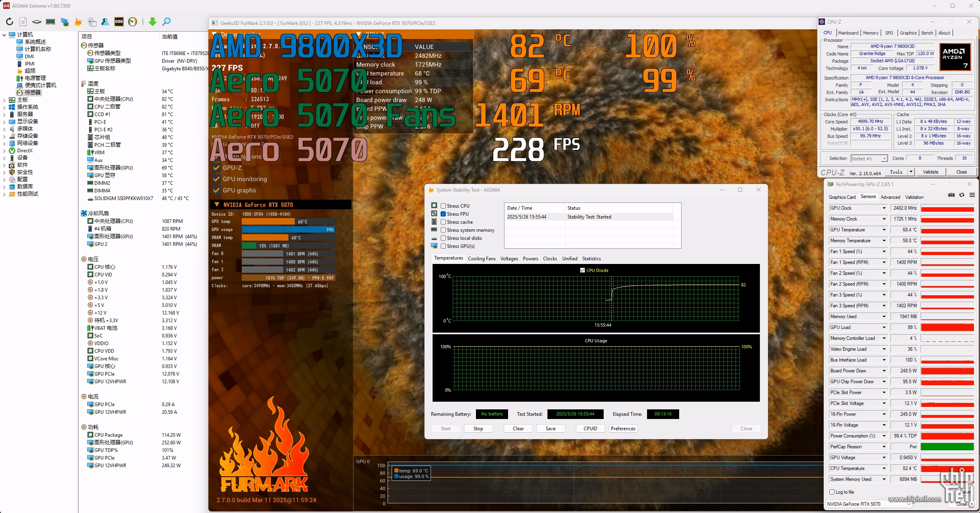
Task: Switch to CPU-Z Bench tab
Action: (927, 33)
